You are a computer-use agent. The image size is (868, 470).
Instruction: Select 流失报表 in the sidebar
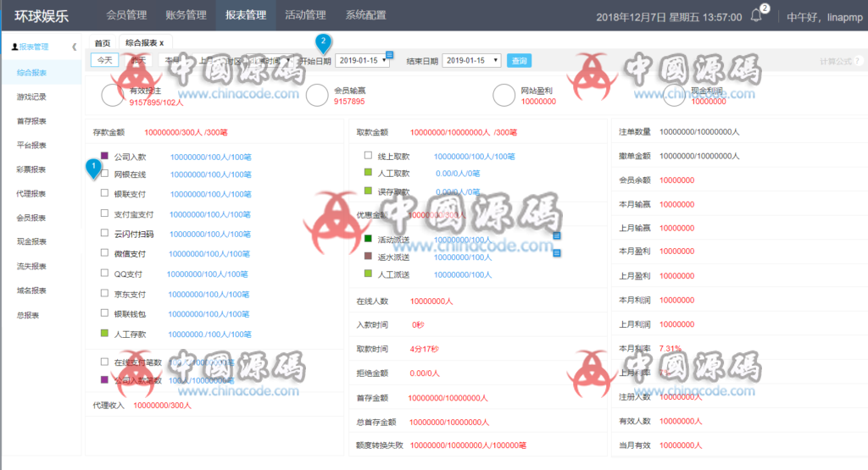coord(31,267)
